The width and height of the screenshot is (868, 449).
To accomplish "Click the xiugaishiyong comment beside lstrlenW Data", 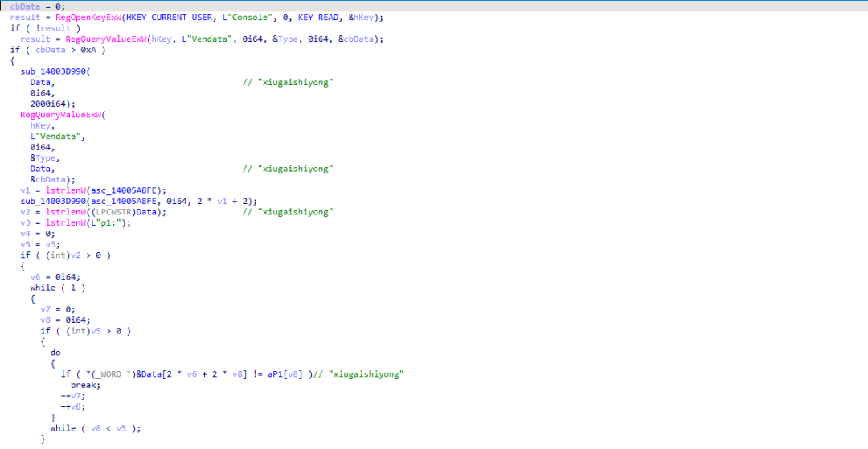I will tap(288, 212).
